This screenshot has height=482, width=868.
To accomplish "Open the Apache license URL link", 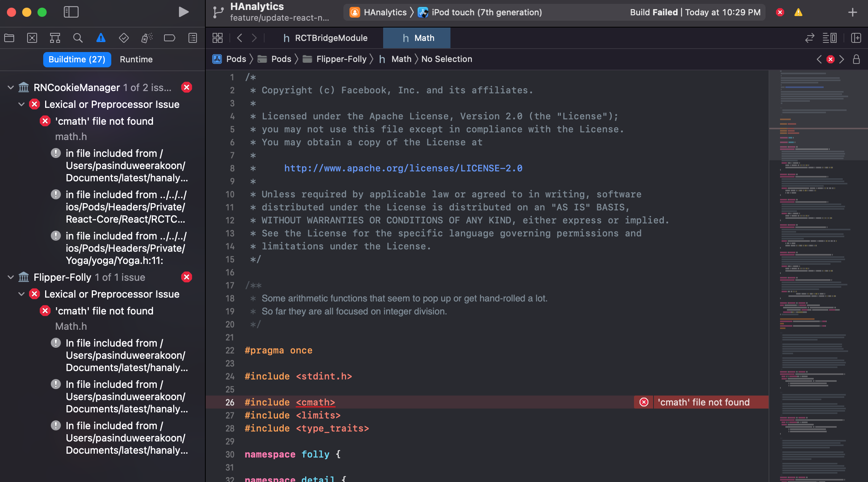I will pos(403,168).
